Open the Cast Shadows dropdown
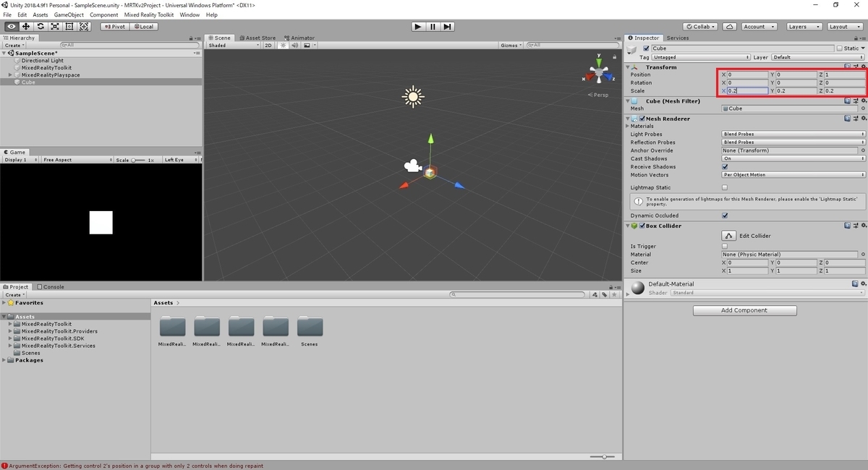 point(793,158)
